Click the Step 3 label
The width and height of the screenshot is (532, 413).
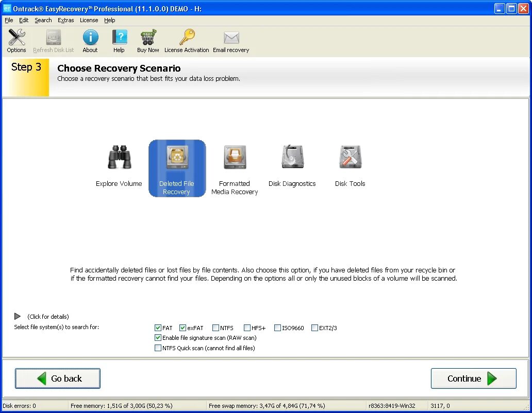click(26, 67)
